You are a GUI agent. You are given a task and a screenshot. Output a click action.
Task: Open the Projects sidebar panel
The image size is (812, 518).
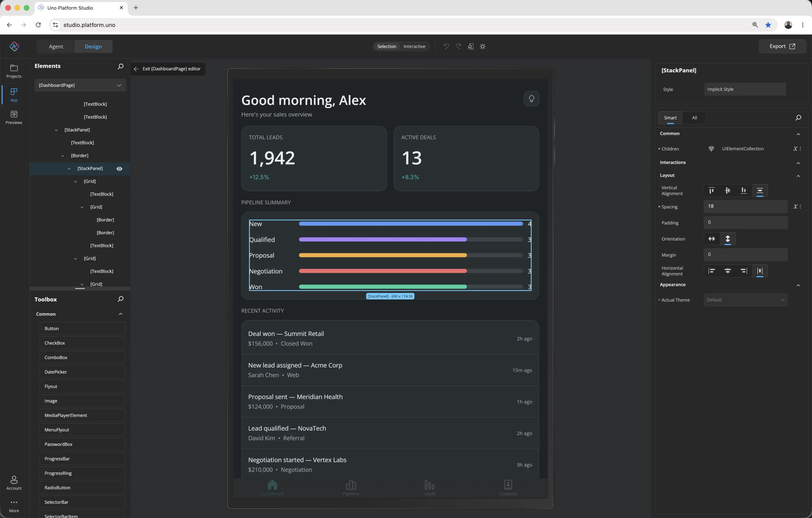click(14, 71)
